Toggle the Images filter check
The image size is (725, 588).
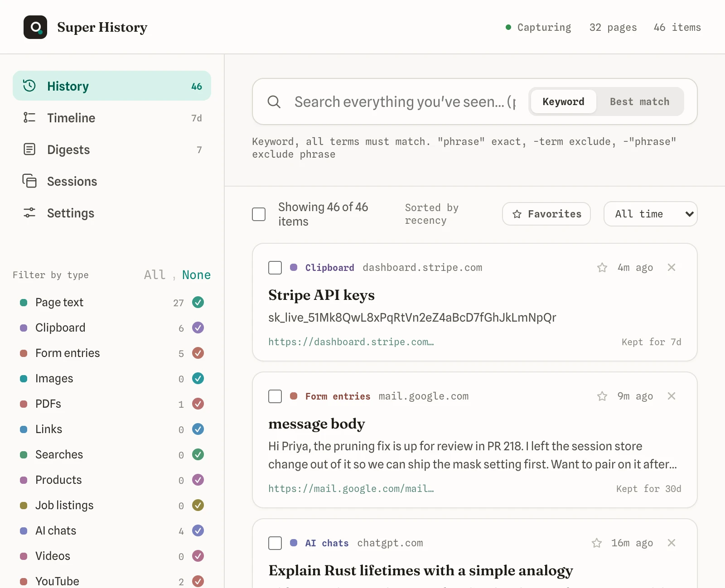(x=198, y=378)
